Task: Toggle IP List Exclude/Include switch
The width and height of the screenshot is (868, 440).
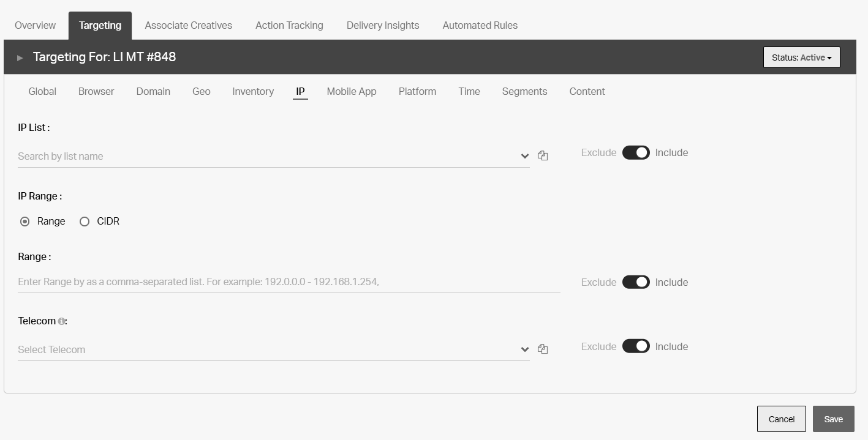Action: click(636, 152)
